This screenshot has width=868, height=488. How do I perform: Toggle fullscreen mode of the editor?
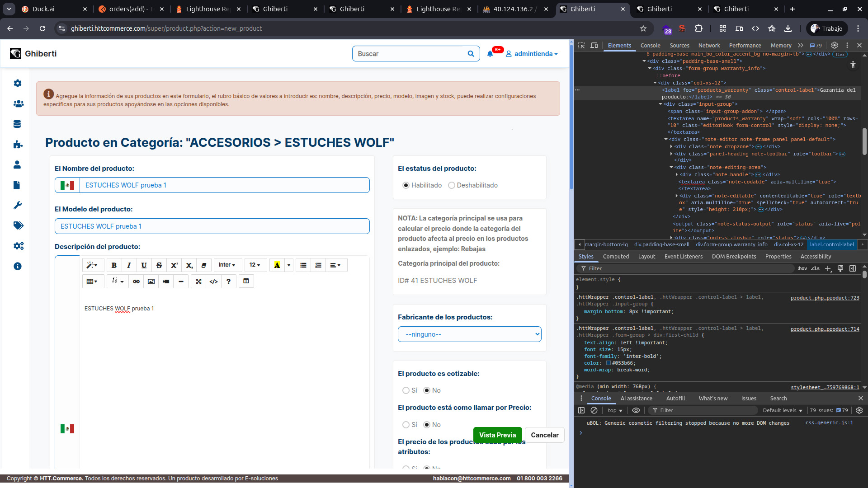198,282
